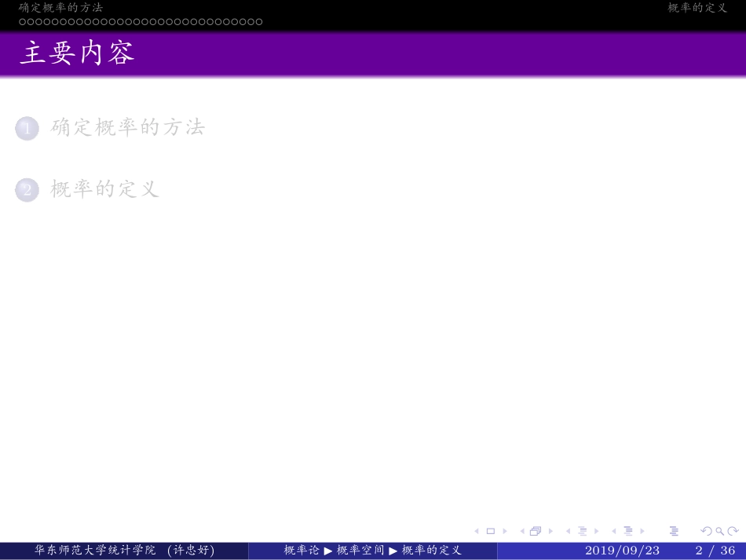746x560 pixels.
Task: Open the current frame navigation icon
Action: click(490, 531)
